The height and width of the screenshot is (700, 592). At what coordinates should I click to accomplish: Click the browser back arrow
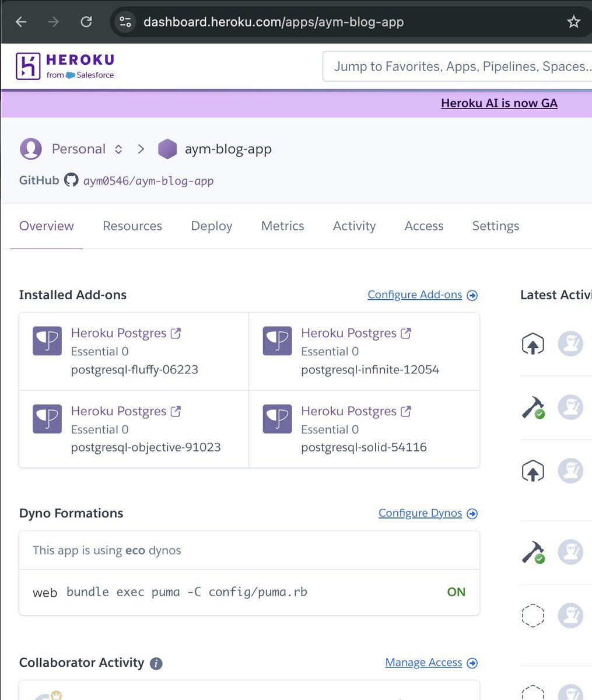[x=21, y=22]
